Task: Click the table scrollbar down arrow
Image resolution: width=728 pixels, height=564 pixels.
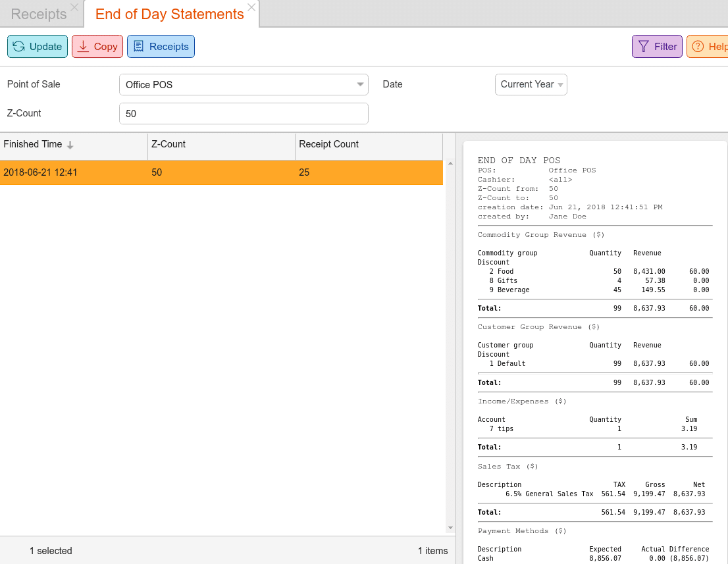Action: pos(450,528)
